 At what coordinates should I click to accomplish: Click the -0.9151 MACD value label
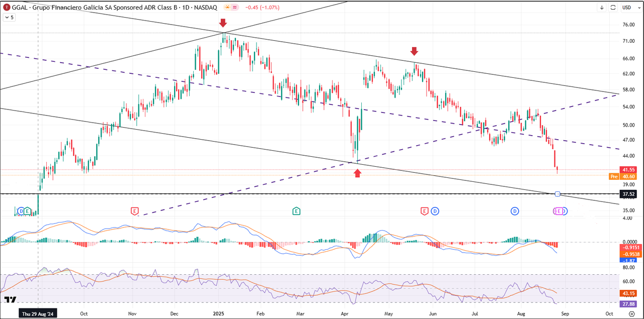pyautogui.click(x=631, y=248)
